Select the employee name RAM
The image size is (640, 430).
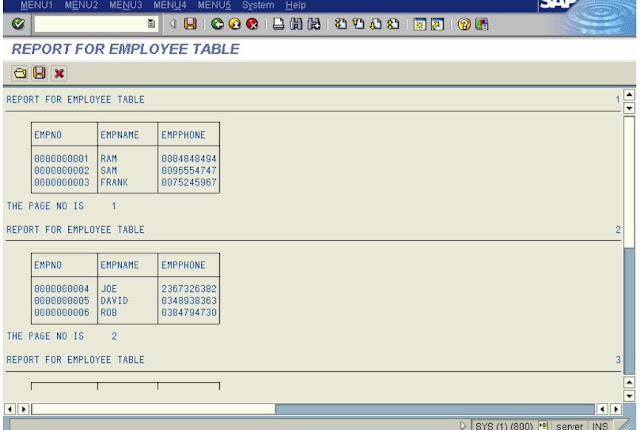[x=109, y=159]
